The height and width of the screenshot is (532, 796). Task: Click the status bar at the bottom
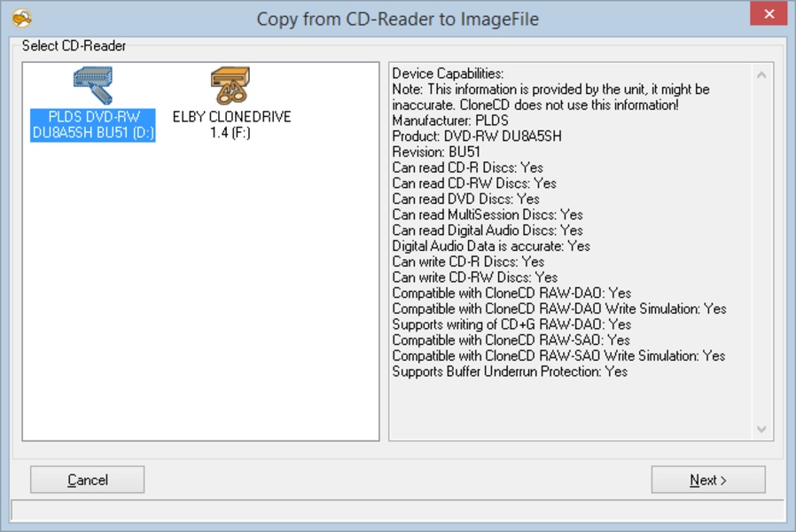coord(397,510)
